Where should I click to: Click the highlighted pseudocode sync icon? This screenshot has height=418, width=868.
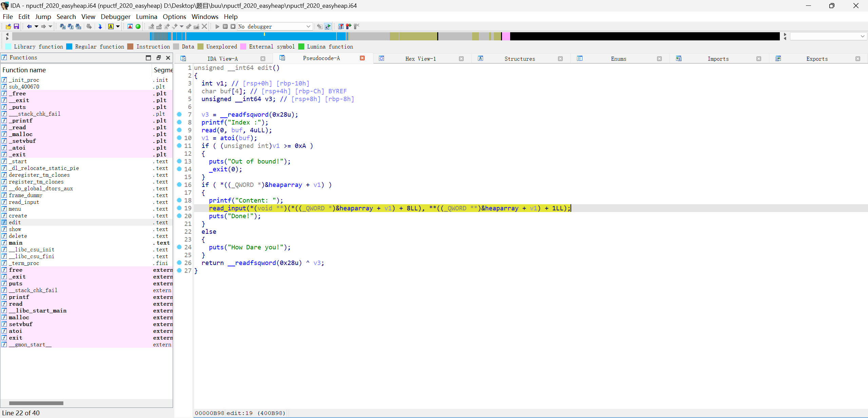(328, 26)
